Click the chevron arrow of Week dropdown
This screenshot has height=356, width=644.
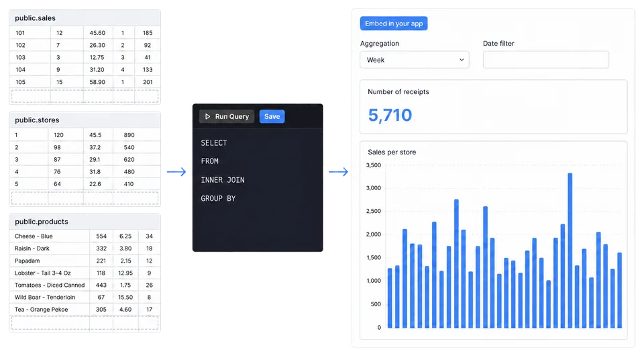click(462, 60)
